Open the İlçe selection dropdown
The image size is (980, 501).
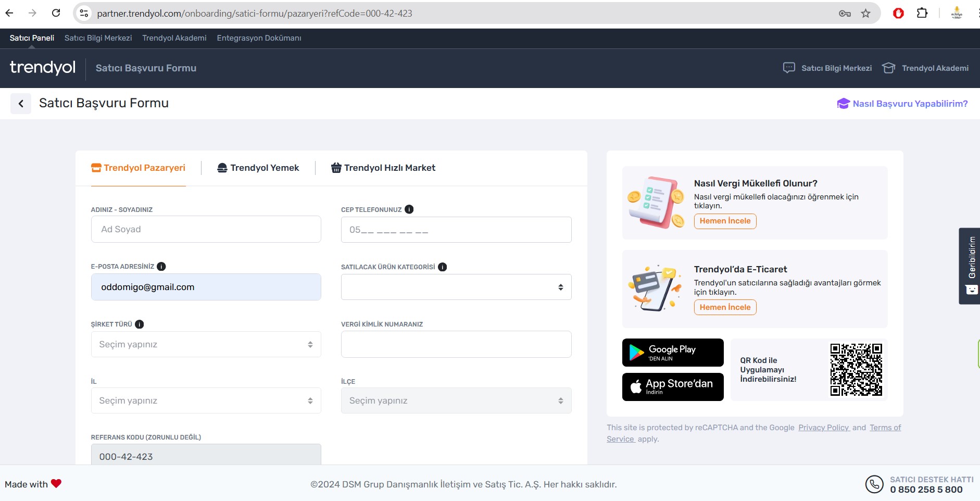coord(456,400)
